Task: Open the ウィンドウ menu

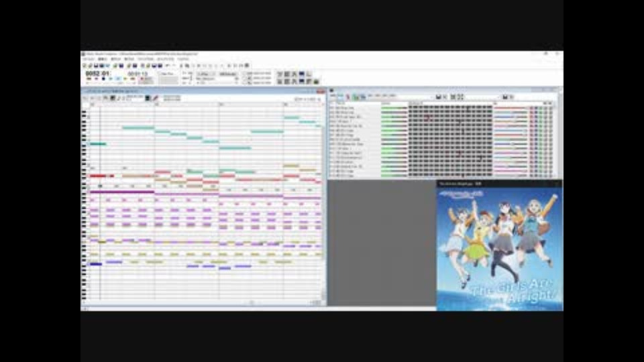Action: pyautogui.click(x=146, y=59)
